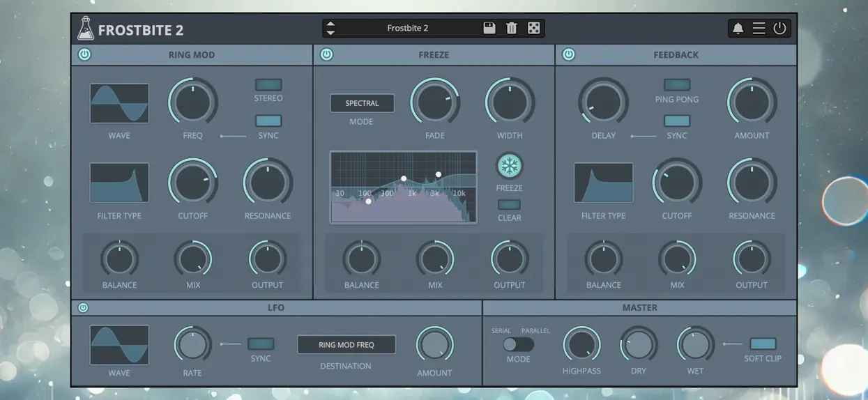The height and width of the screenshot is (400, 868).
Task: Click the Ring Mod Resonance knob
Action: (268, 183)
